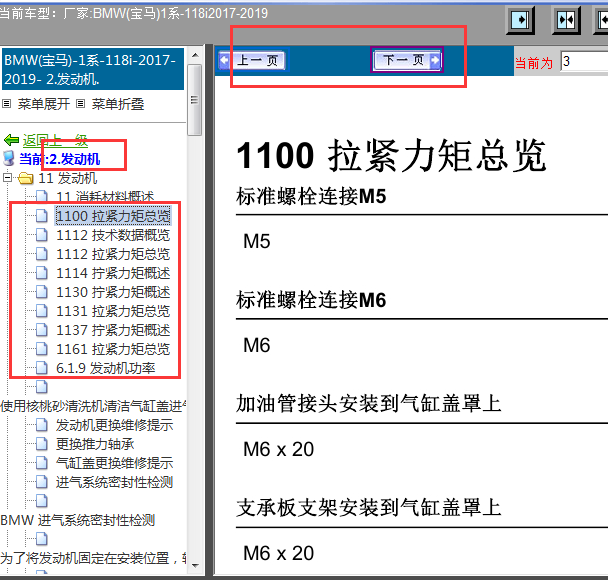Click the 返回上一级 back link
This screenshot has width=608, height=580.
pyautogui.click(x=55, y=140)
